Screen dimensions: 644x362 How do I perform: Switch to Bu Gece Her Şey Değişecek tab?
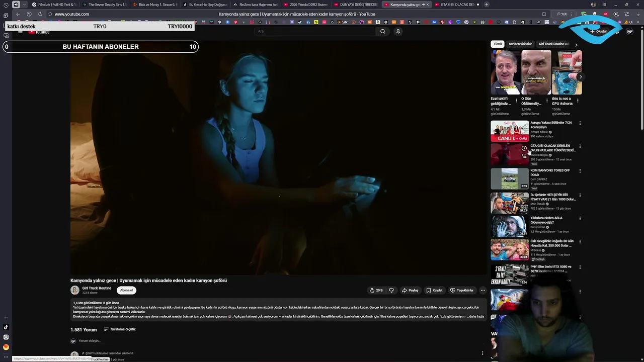click(205, 5)
